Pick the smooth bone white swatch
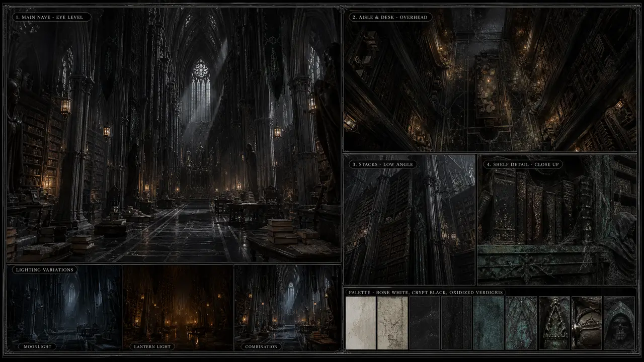Image resolution: width=644 pixels, height=362 pixels. click(361, 323)
